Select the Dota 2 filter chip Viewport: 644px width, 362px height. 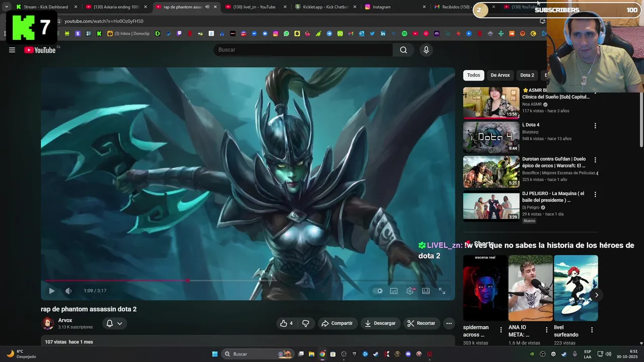(527, 75)
